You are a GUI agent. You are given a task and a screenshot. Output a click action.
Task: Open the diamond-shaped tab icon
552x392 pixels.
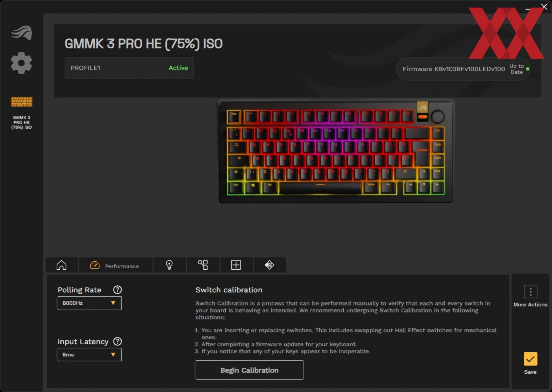click(269, 265)
